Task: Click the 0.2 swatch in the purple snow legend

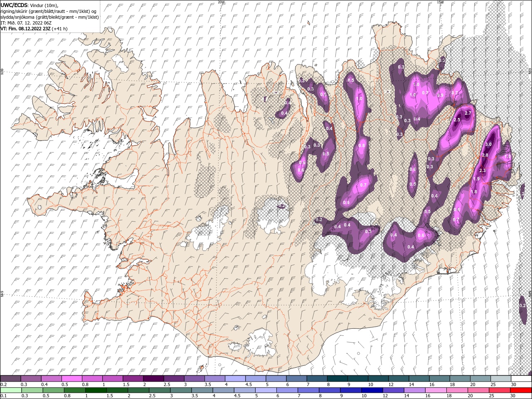Action: (10, 379)
